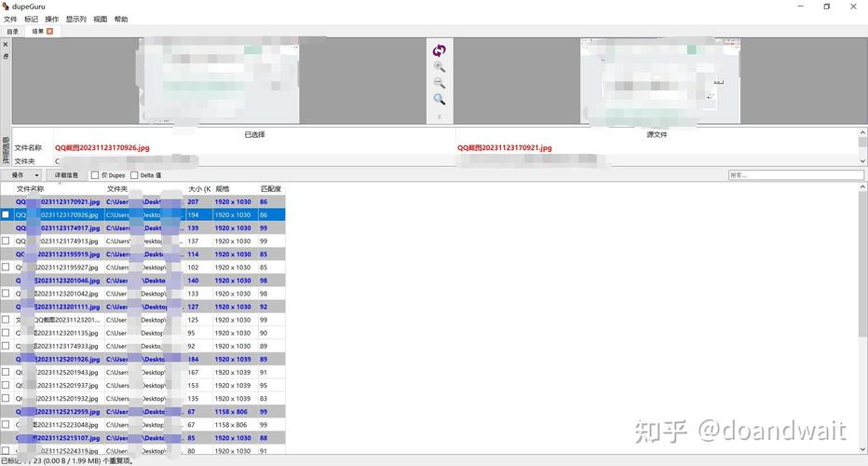
Task: Click into the search input field
Action: coord(795,175)
